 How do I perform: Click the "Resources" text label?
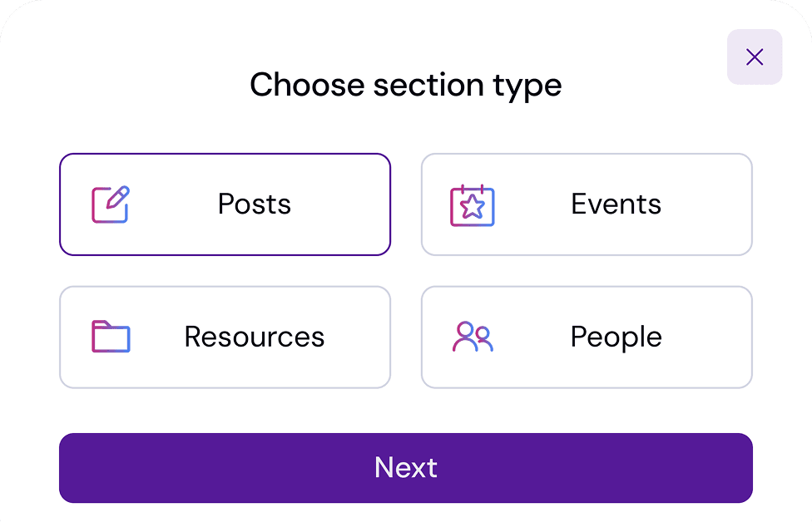click(x=255, y=337)
